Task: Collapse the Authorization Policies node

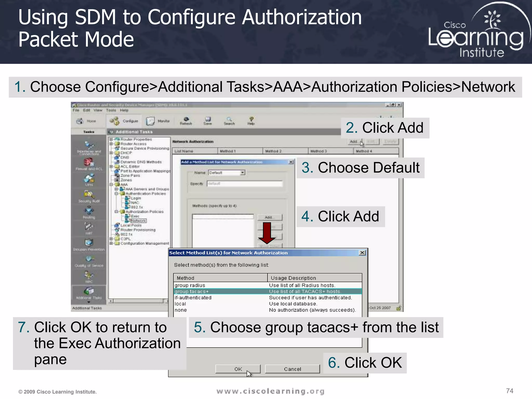Action: (116, 211)
